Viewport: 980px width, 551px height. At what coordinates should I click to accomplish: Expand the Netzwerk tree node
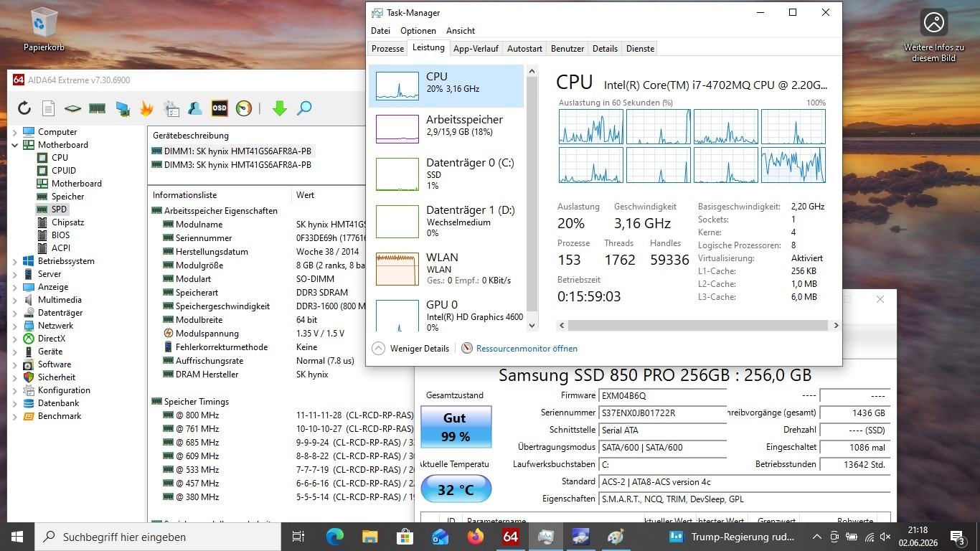tap(15, 326)
